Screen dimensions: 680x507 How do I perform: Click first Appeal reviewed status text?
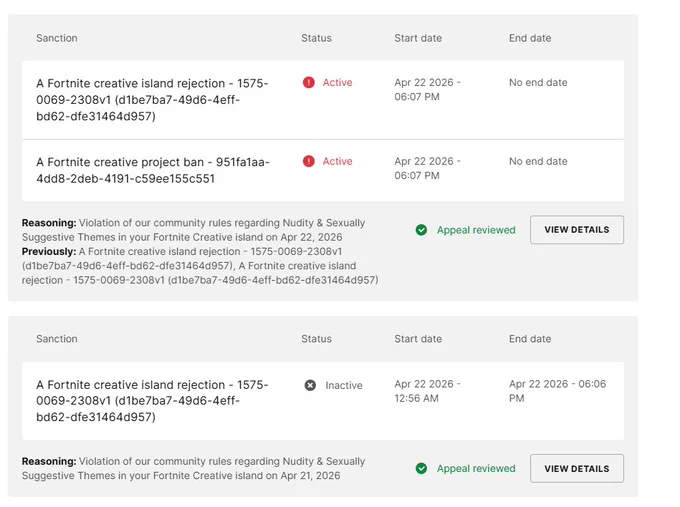(x=476, y=230)
